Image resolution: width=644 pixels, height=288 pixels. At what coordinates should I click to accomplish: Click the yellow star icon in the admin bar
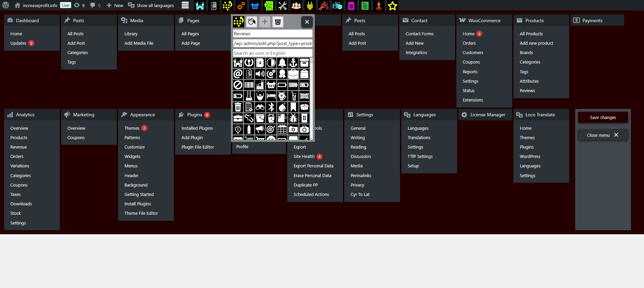coord(393,5)
